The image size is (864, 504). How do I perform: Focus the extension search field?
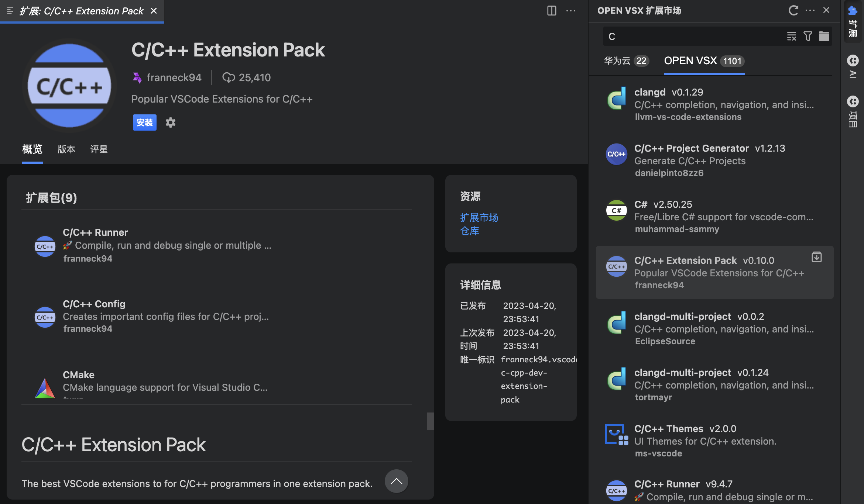(694, 36)
